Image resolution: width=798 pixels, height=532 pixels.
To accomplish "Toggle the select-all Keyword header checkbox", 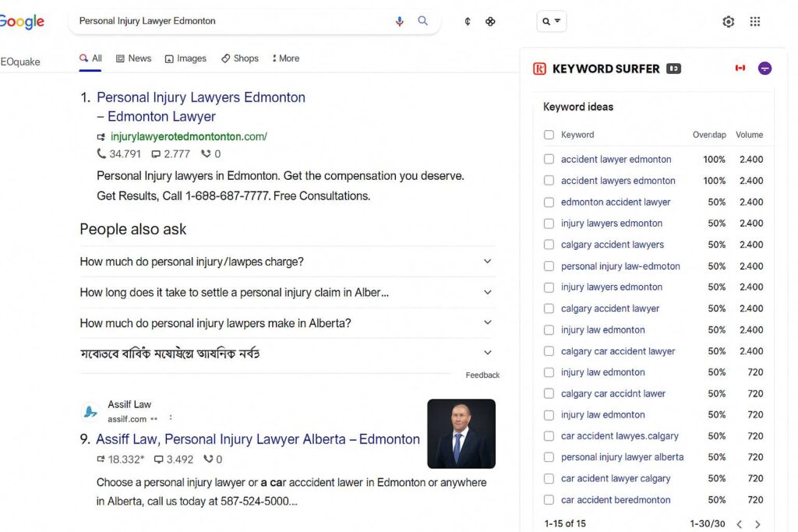I will point(549,135).
